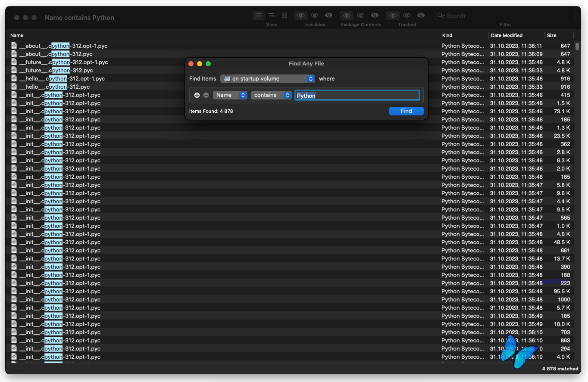Minimize the Find Any File dialog
The image size is (588, 382).
click(x=200, y=64)
